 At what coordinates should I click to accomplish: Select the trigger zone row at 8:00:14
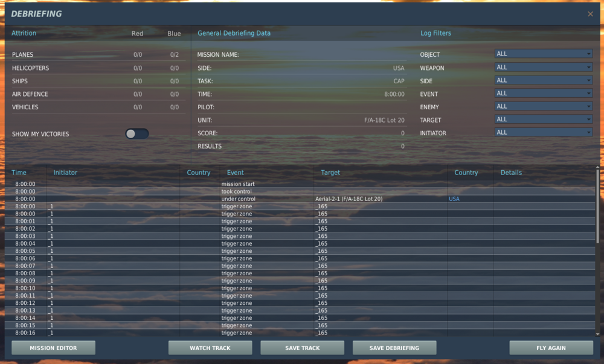coord(300,318)
